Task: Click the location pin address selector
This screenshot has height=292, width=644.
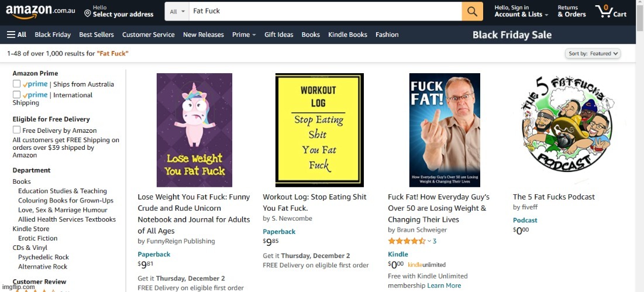Action: (119, 11)
